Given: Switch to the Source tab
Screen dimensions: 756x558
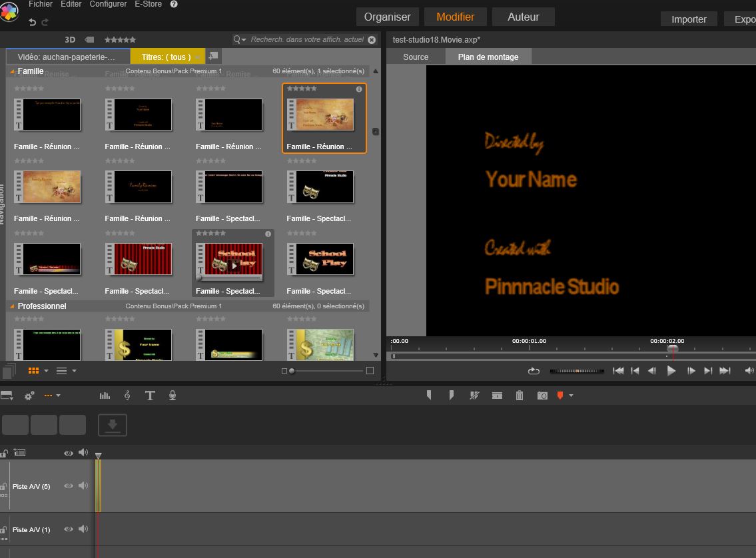Looking at the screenshot, I should [x=416, y=57].
